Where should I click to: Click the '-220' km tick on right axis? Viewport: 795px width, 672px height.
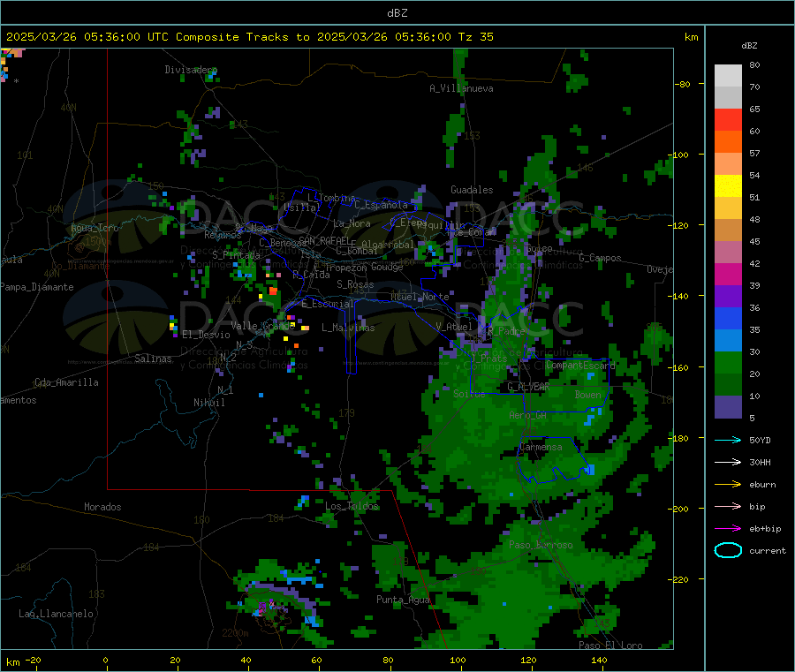tap(681, 580)
